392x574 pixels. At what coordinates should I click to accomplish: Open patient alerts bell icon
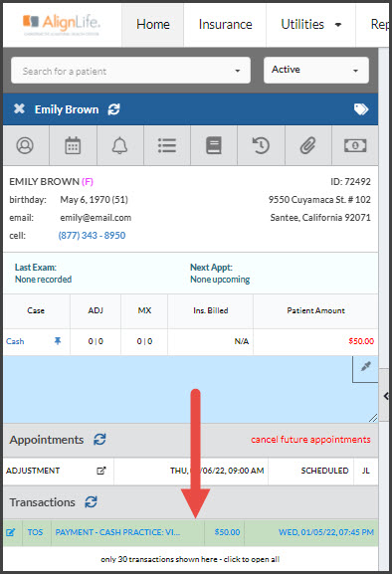tap(119, 145)
